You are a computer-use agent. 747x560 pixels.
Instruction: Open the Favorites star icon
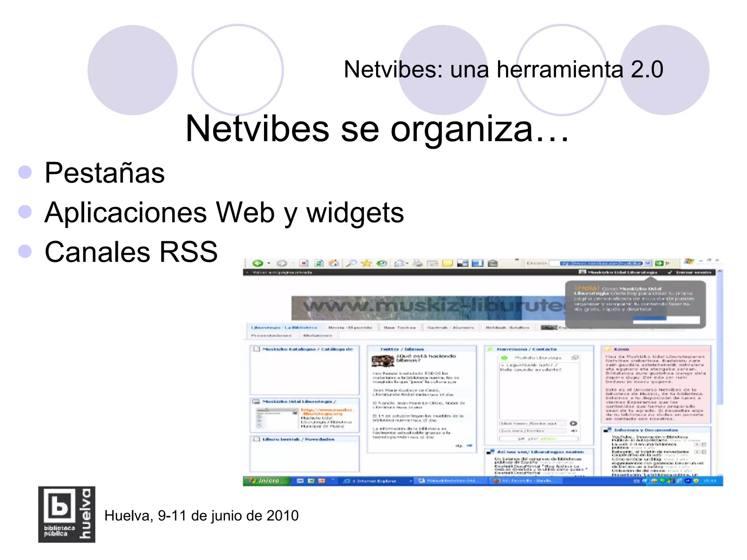366,263
